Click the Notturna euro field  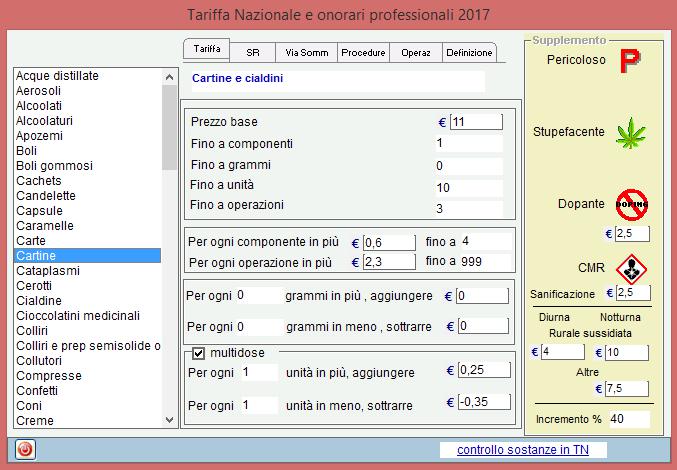pyautogui.click(x=627, y=353)
